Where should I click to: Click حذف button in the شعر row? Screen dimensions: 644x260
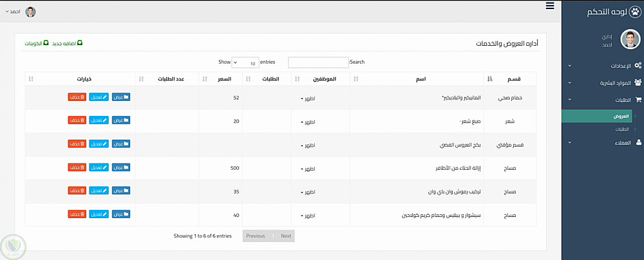coord(77,120)
